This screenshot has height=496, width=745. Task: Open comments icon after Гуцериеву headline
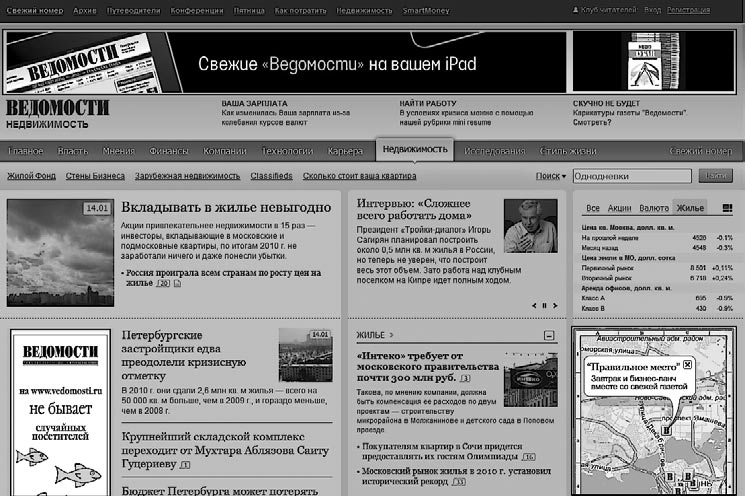point(185,465)
